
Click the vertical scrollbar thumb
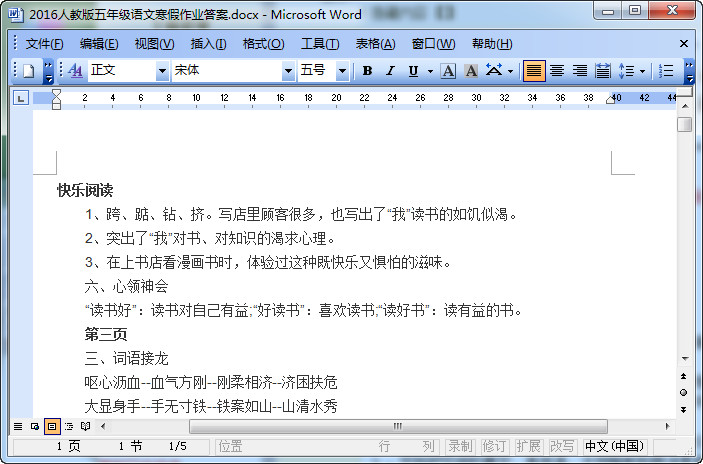coord(685,124)
